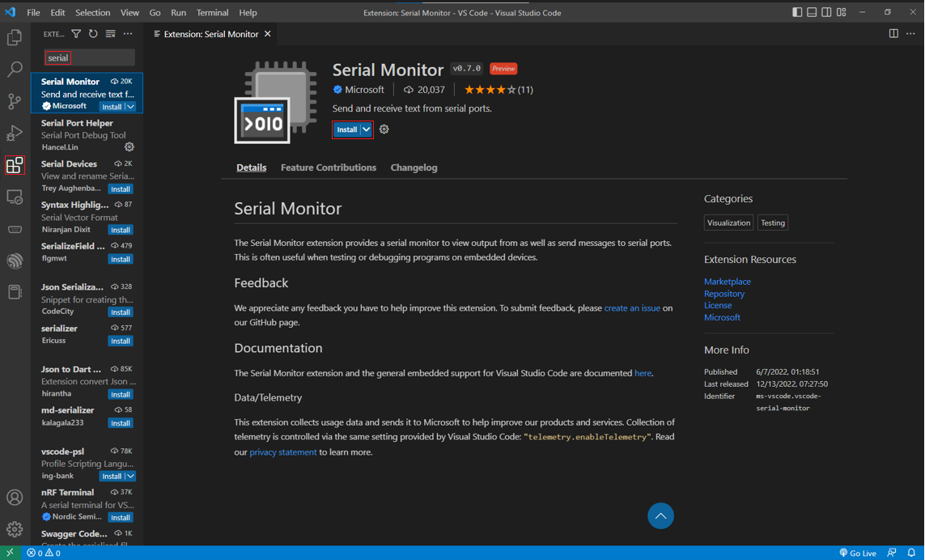Start Go Live server
This screenshot has height=560, width=925.
tap(858, 553)
